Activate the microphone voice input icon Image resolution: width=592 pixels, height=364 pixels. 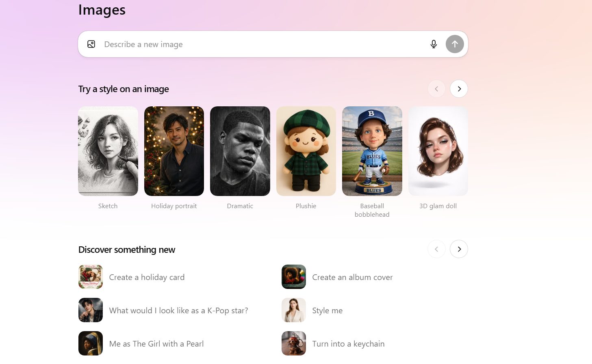pyautogui.click(x=434, y=44)
